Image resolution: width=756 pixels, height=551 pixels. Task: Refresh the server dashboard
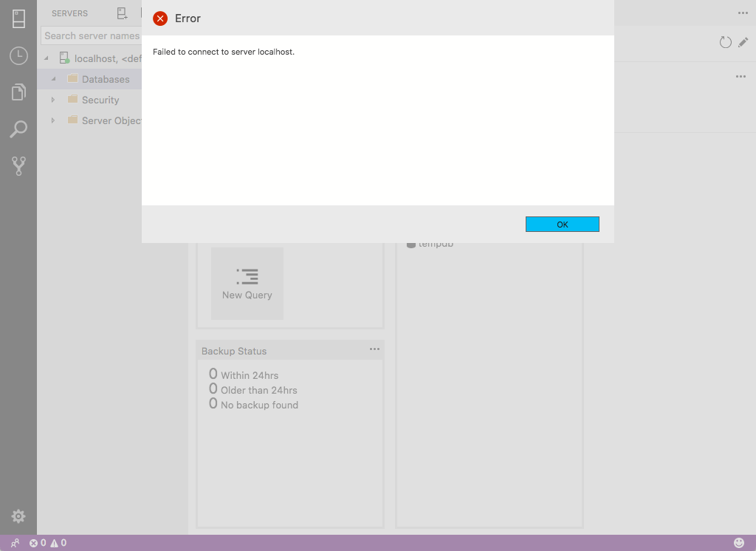724,42
